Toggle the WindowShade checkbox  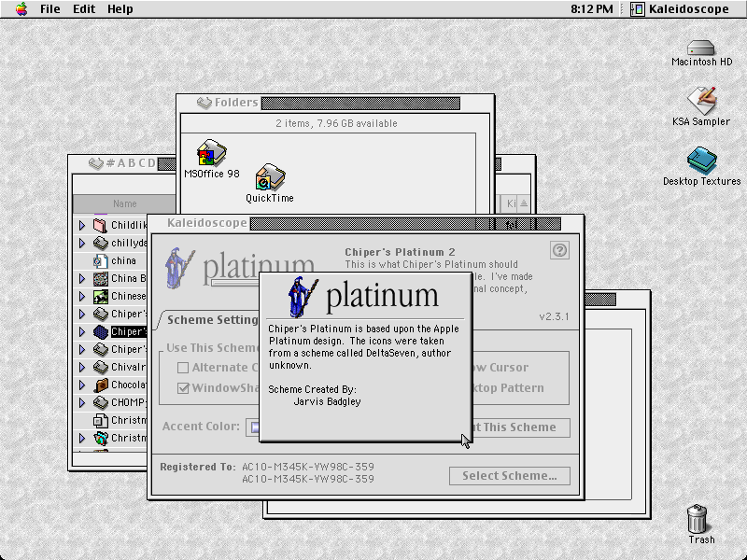[183, 388]
